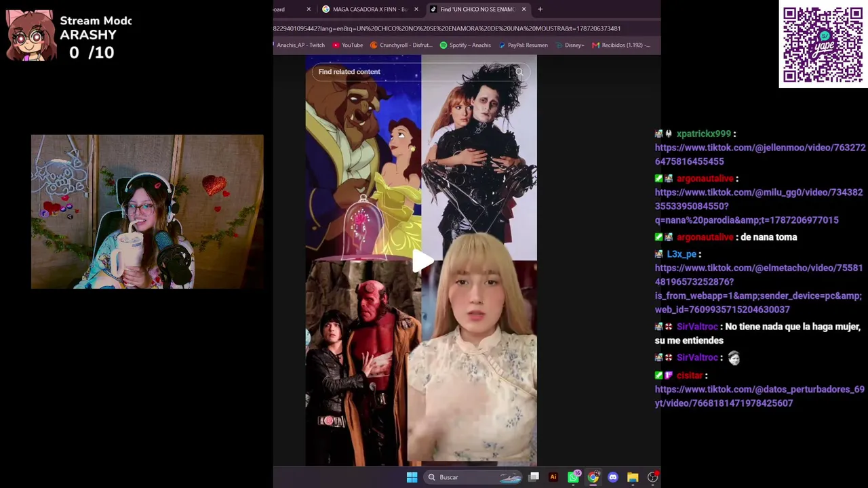The width and height of the screenshot is (868, 488).
Task: Open the Windows Start menu
Action: click(412, 477)
